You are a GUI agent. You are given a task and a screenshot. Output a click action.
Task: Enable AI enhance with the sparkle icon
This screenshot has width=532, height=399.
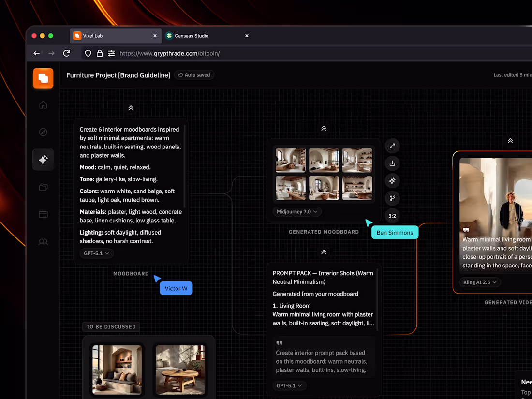pyautogui.click(x=392, y=181)
